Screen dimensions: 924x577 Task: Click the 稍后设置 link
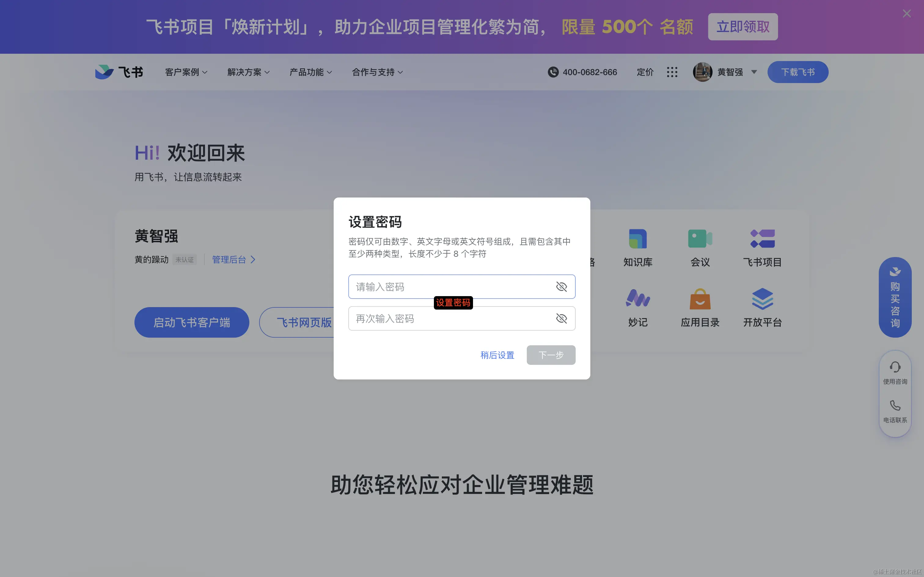coord(497,355)
